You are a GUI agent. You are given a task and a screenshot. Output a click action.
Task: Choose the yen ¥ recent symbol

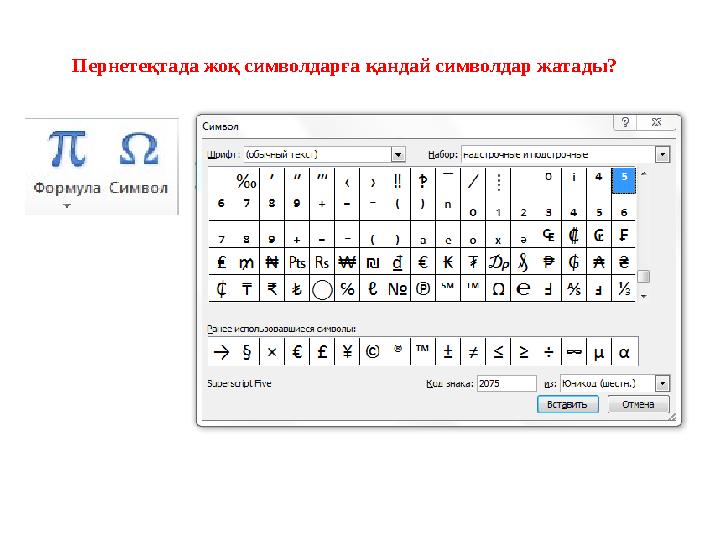coord(347,352)
